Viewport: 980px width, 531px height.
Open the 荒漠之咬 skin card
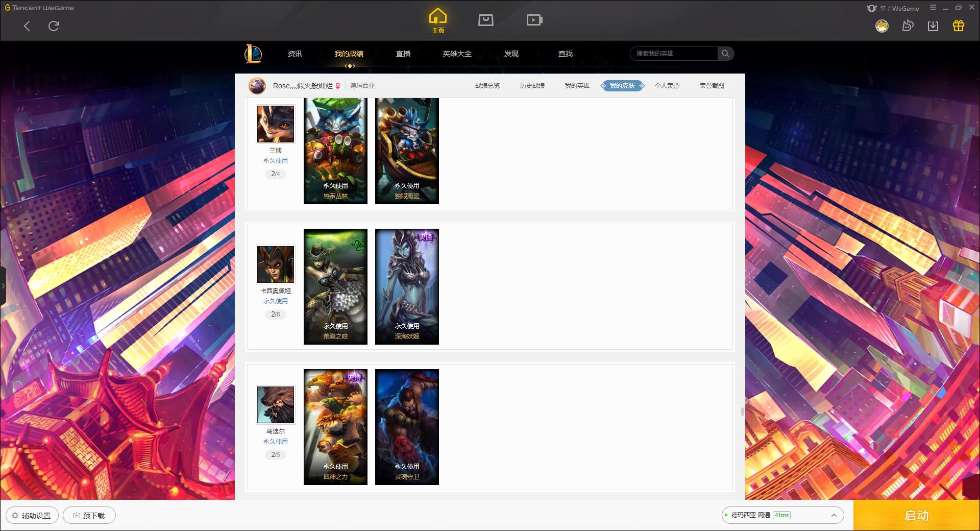[x=335, y=286]
